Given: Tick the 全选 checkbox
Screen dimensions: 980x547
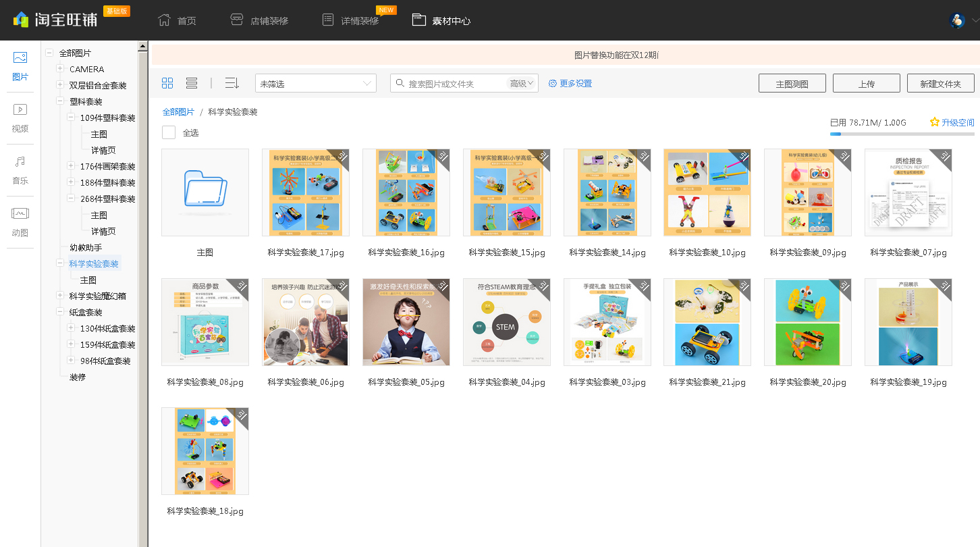Looking at the screenshot, I should [169, 132].
